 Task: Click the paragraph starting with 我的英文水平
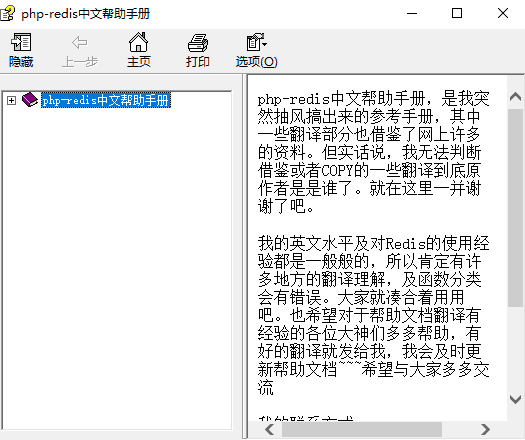point(373,315)
